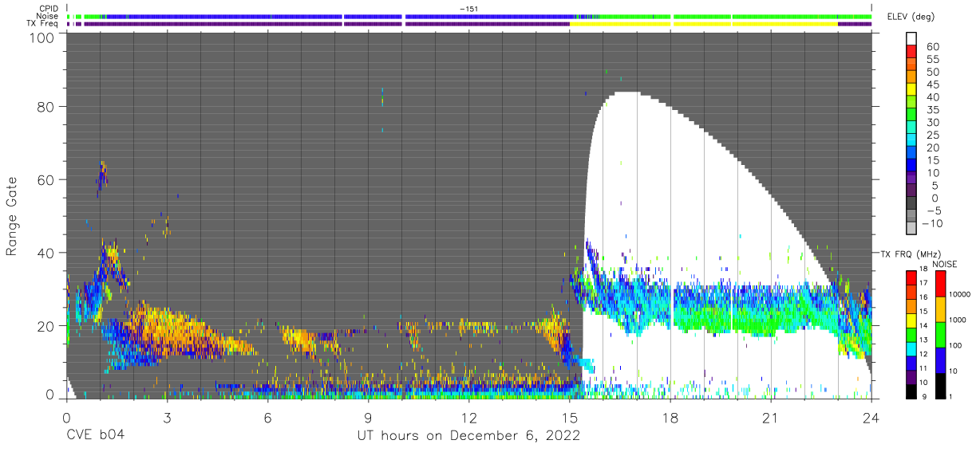Click the TX FRQ (MHz) legend title
The height and width of the screenshot is (452, 980).
(910, 254)
